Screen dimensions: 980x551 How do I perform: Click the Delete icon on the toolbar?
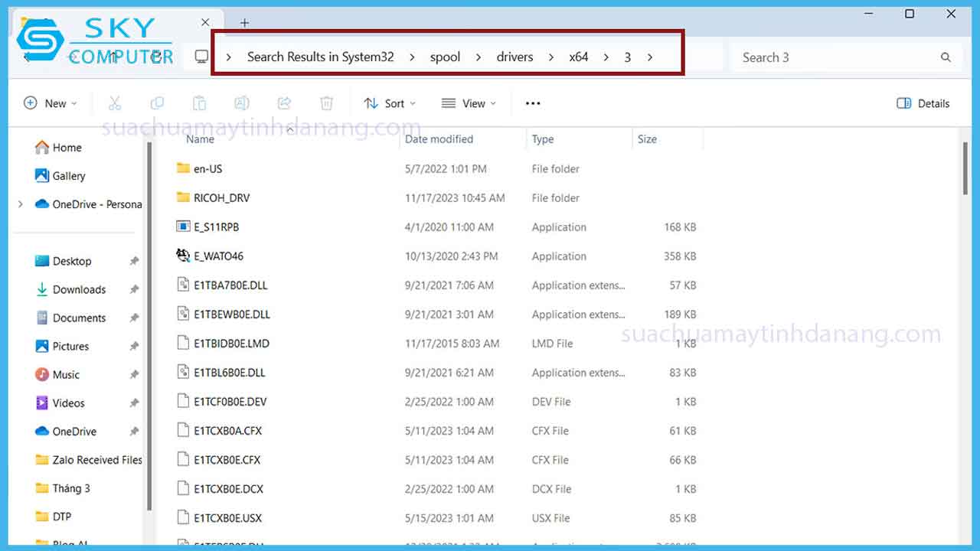tap(326, 103)
